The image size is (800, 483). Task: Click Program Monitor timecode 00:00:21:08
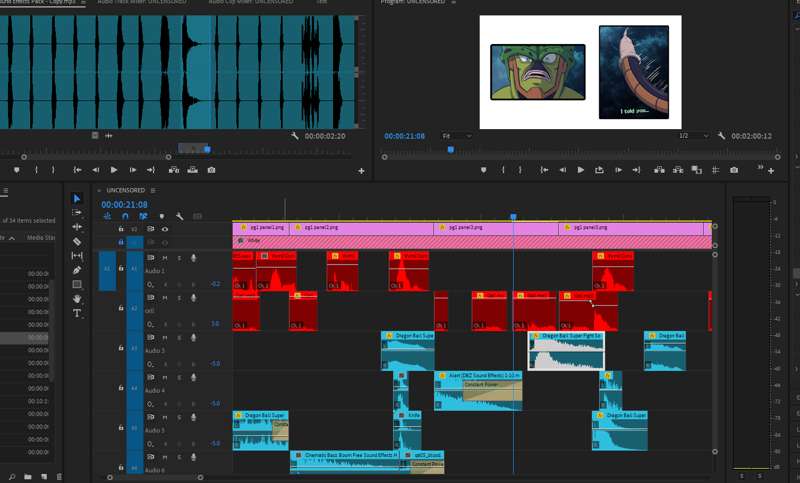click(405, 136)
